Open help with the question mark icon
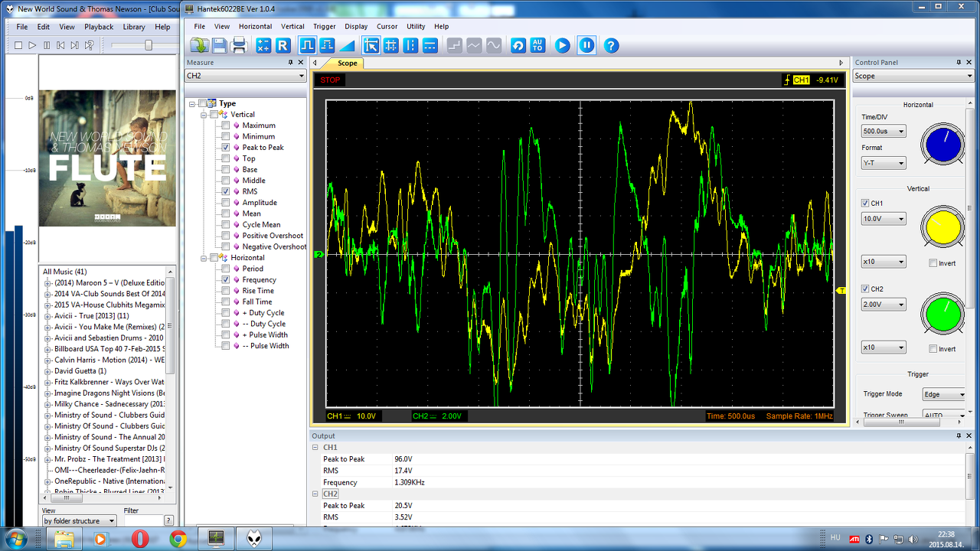This screenshot has height=551, width=980. (x=611, y=45)
